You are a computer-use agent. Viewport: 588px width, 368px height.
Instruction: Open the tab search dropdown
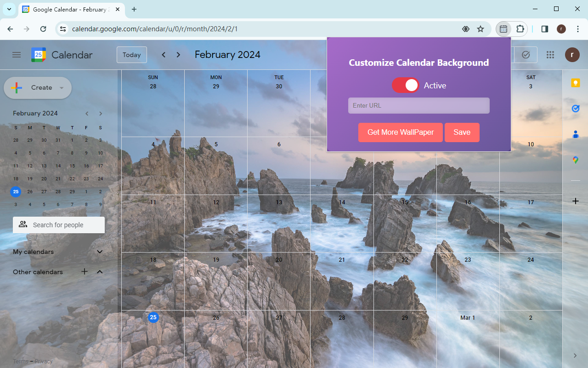[9, 9]
